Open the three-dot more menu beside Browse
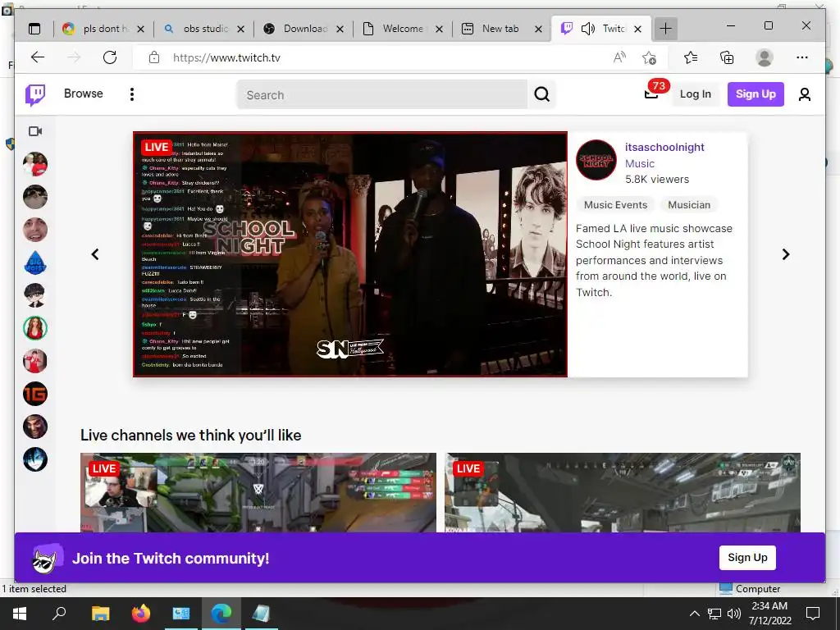Viewport: 840px width, 630px height. [x=132, y=94]
